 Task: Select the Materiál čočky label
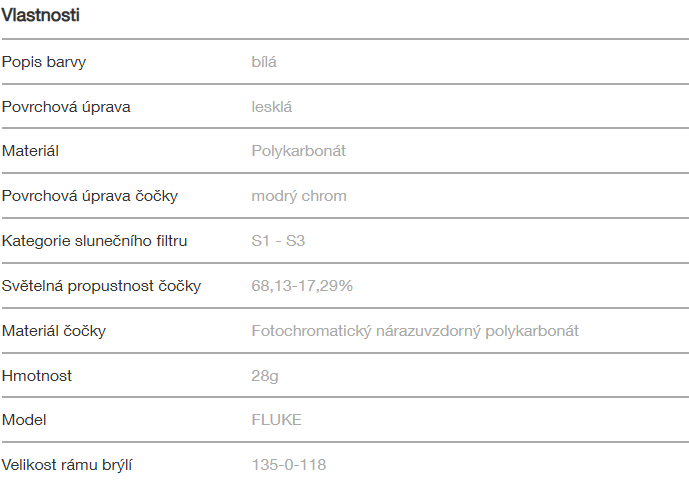[x=54, y=331]
